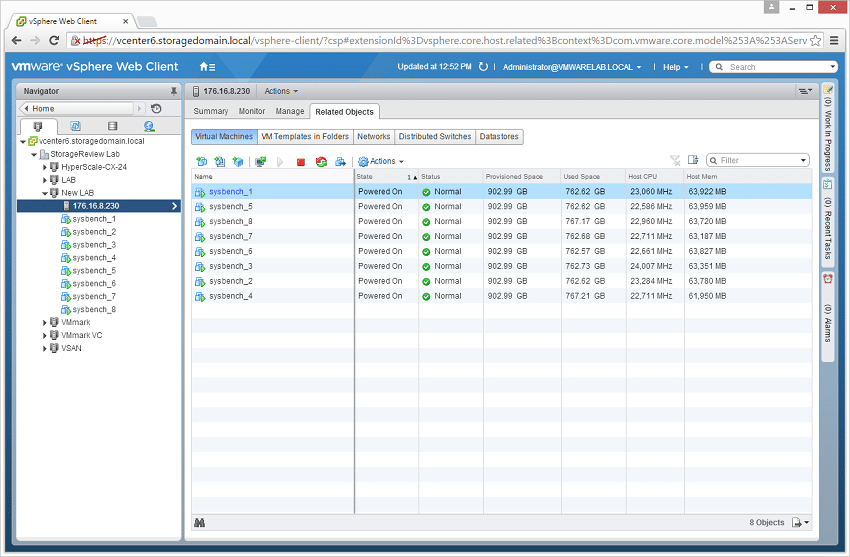The image size is (850, 557).
Task: Click the browser address bar
Action: coord(445,41)
